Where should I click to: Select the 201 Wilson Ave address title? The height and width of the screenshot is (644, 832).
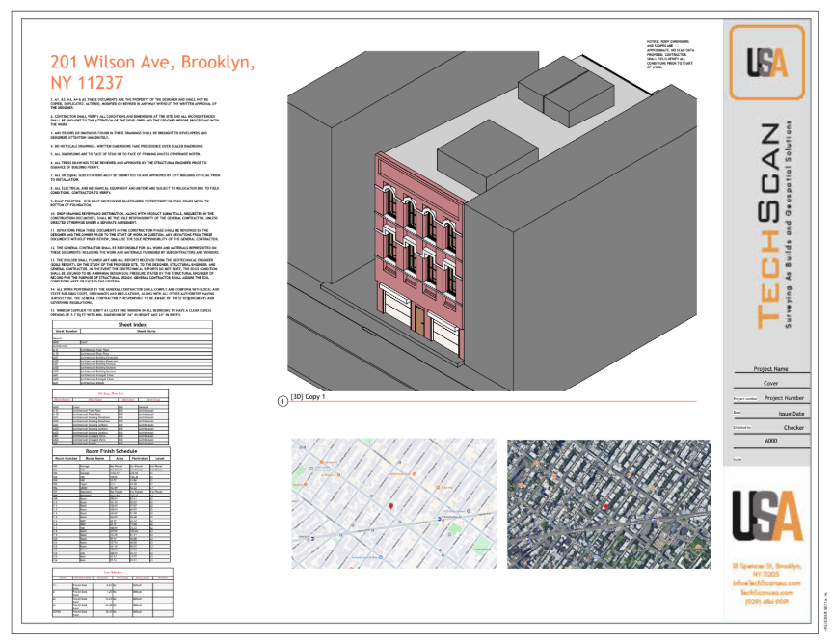[x=152, y=72]
